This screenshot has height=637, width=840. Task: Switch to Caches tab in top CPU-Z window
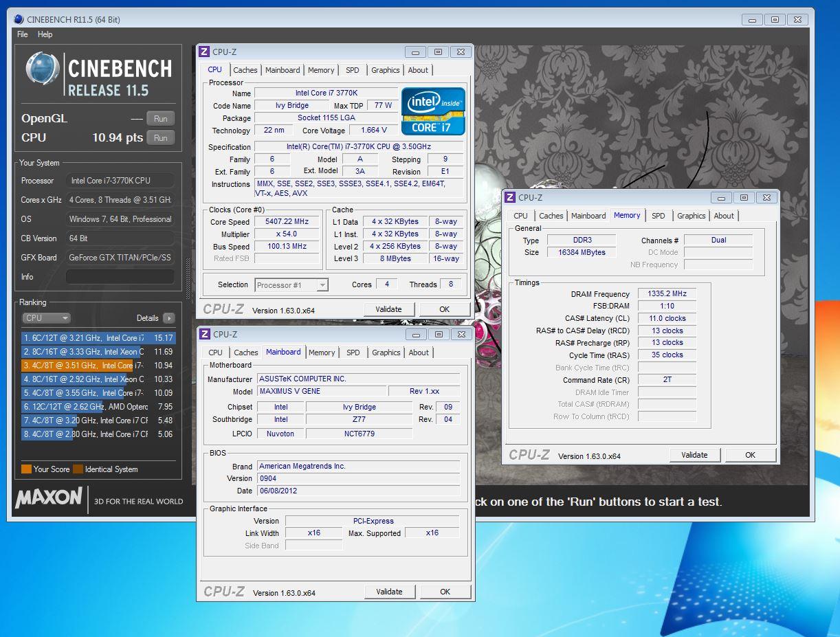(245, 70)
